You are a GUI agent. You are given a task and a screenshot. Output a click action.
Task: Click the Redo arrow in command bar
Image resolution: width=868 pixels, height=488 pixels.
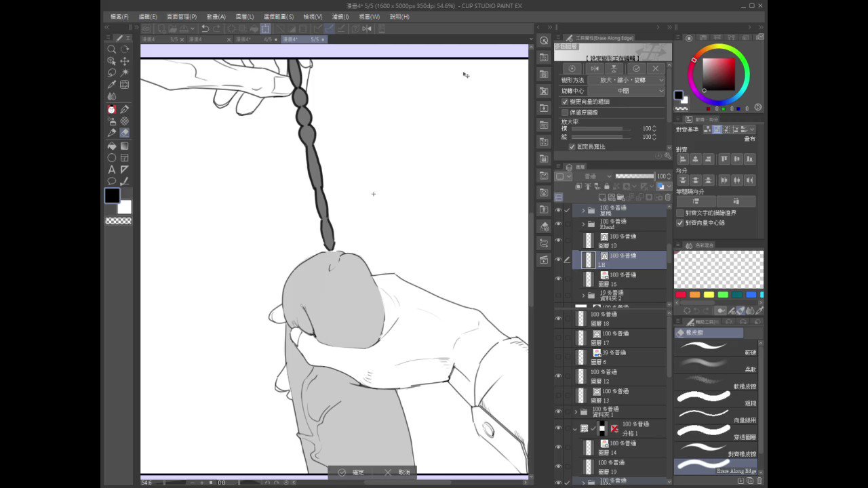[x=216, y=28]
